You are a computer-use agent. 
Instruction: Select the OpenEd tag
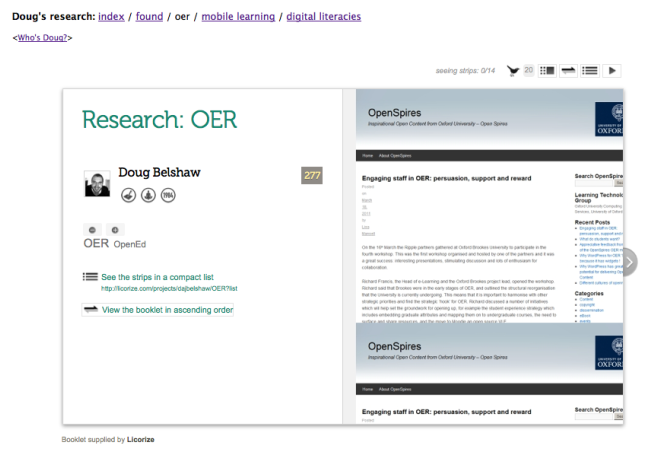click(x=130, y=244)
